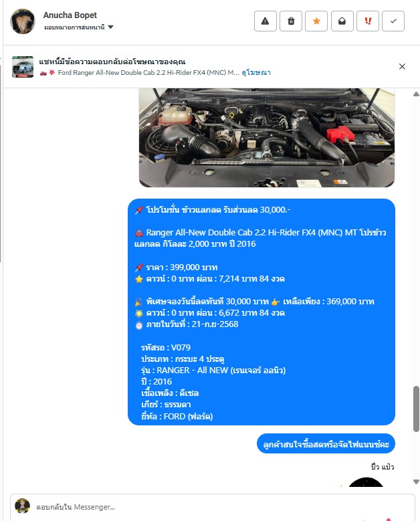Open the Ford Ranger ad thumbnail

[23, 67]
